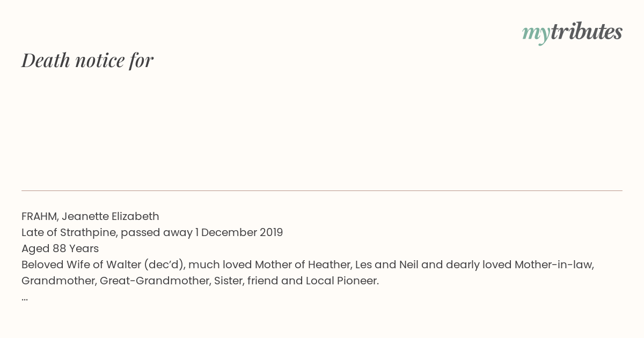Viewport: 644px width, 338px height.
Task: Expand the truncated notice via the ellipsis
Action: click(25, 297)
